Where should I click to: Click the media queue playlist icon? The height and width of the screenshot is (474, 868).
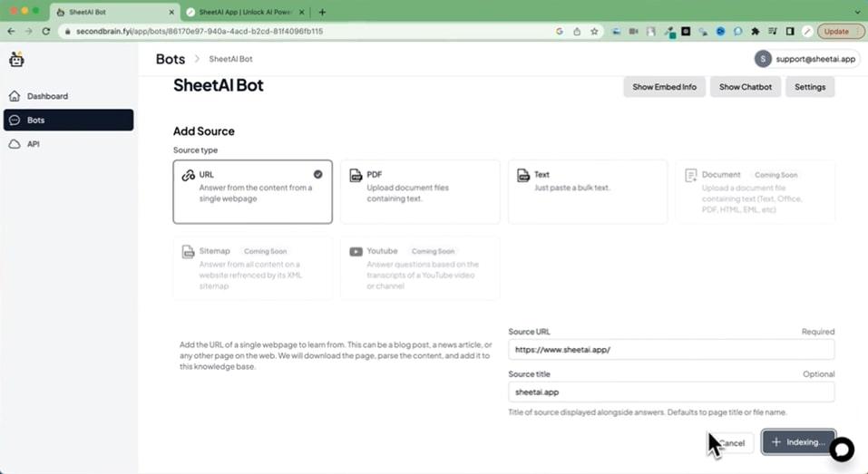click(773, 32)
